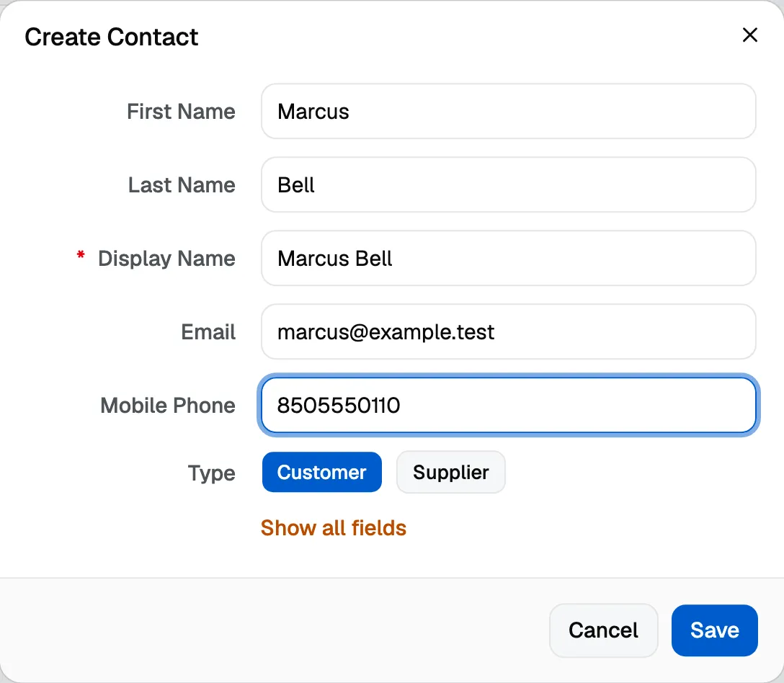This screenshot has width=784, height=683.
Task: Focus the Display Name input field
Action: pos(509,258)
